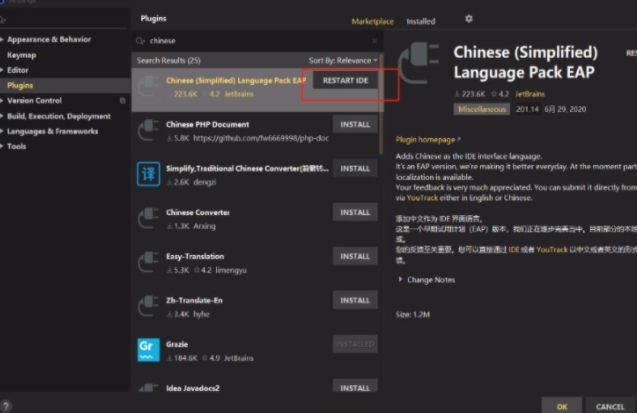Switch to the Marketplace tab
Screen dimensions: 637x413
373,21
